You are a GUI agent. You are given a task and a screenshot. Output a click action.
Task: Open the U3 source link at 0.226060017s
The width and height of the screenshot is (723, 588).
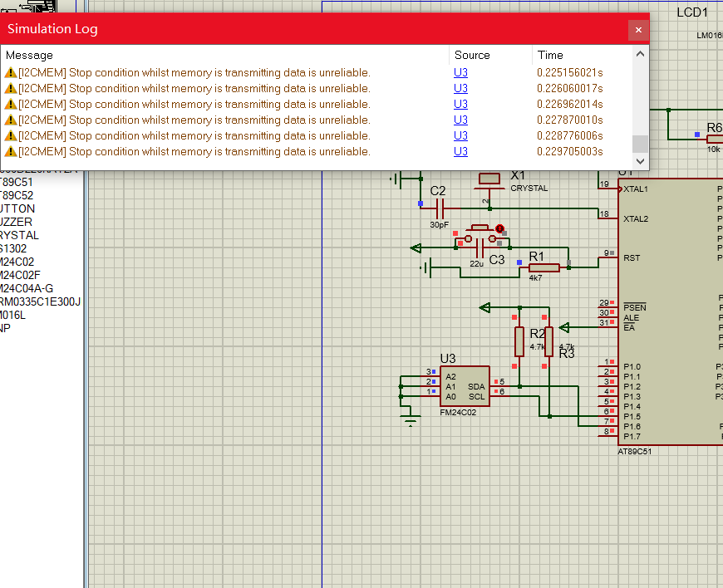point(460,89)
